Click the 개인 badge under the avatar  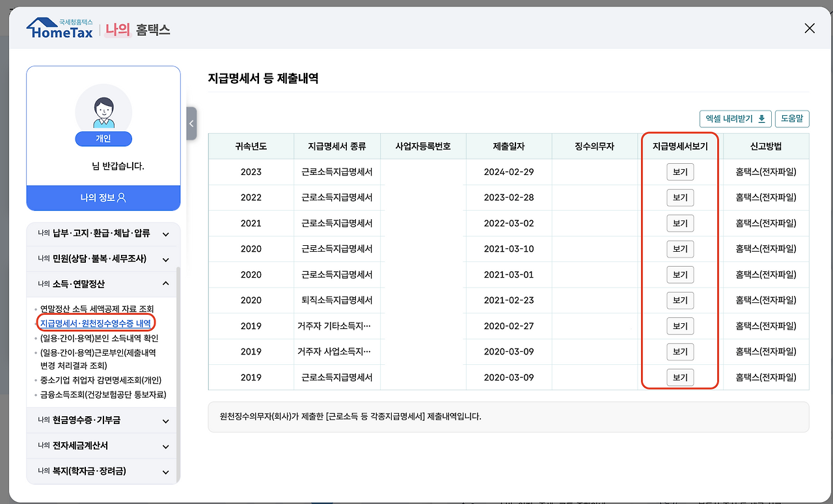tap(103, 138)
